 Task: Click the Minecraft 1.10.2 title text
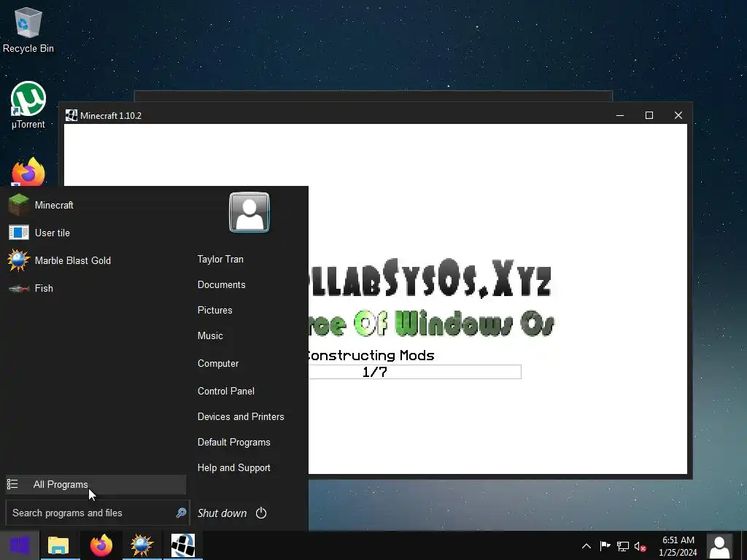[111, 116]
